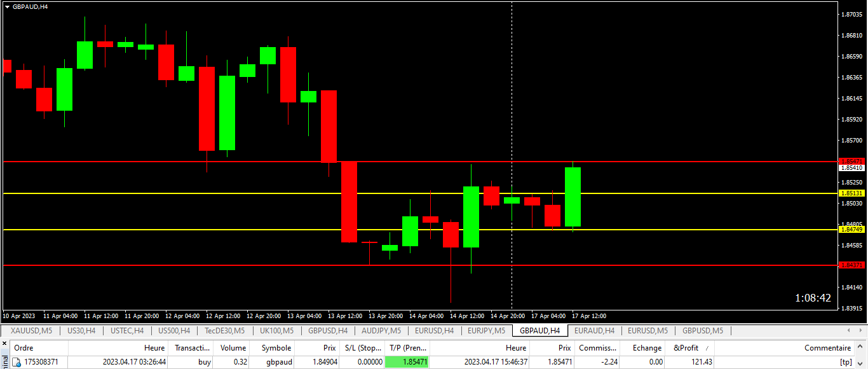Select the active GBPAUD,H4 chart tab
Viewport: 868px width, 369px height.
[539, 331]
